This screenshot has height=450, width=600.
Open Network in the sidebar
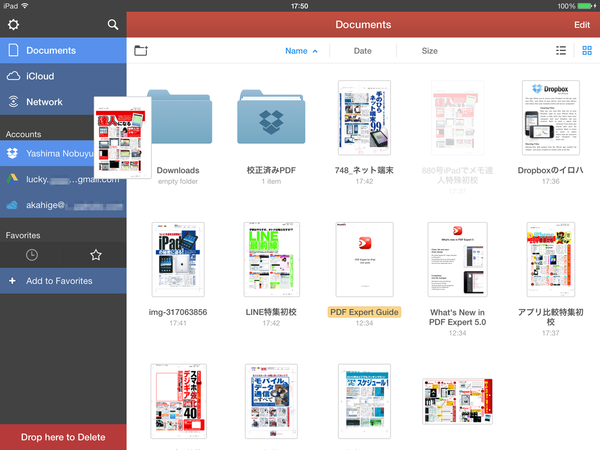63,102
